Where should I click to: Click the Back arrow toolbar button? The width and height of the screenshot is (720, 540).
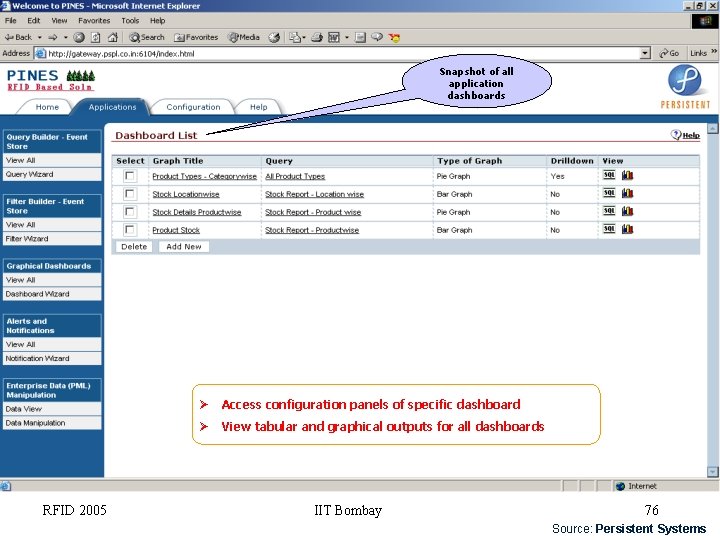coord(18,37)
